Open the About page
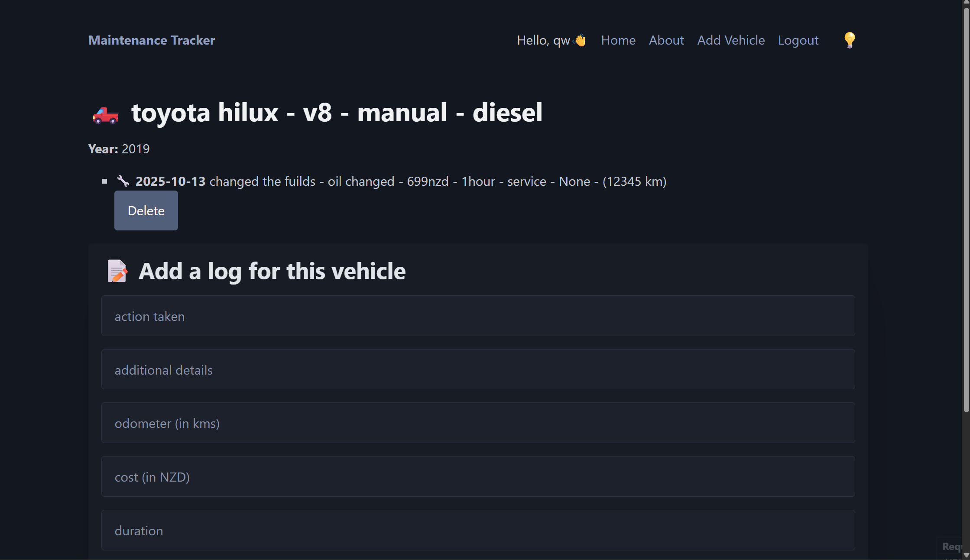This screenshot has width=970, height=560. point(666,40)
